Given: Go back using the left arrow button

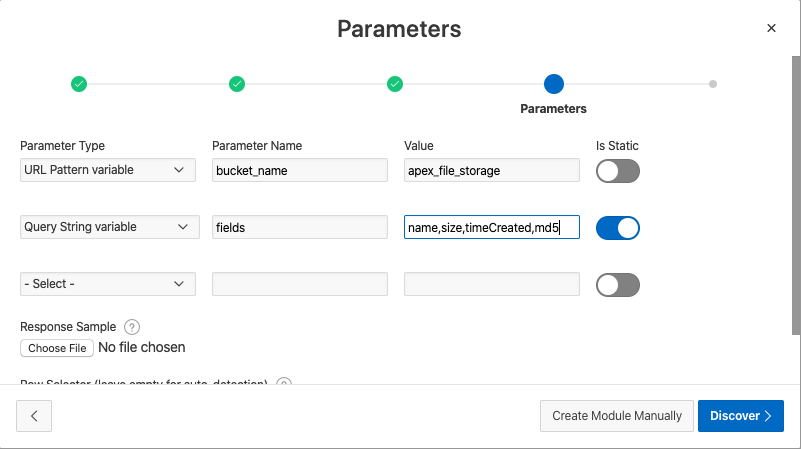Looking at the screenshot, I should click(x=34, y=416).
